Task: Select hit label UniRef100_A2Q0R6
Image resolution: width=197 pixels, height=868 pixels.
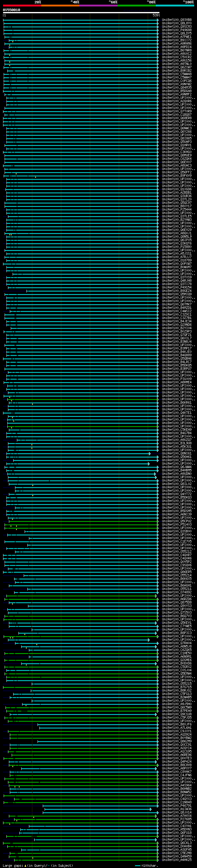Action: 177,101
